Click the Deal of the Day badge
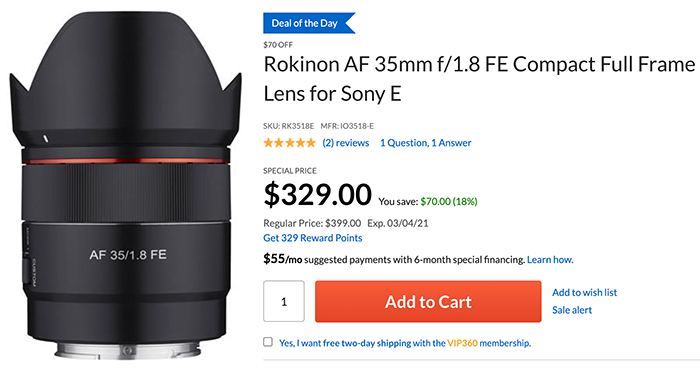 click(309, 23)
